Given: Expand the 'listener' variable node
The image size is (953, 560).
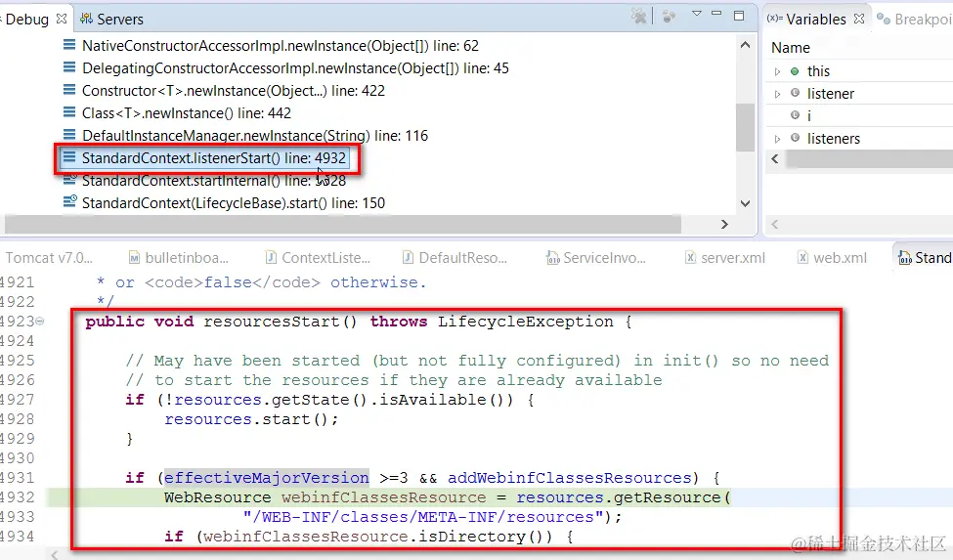Looking at the screenshot, I should [x=777, y=94].
